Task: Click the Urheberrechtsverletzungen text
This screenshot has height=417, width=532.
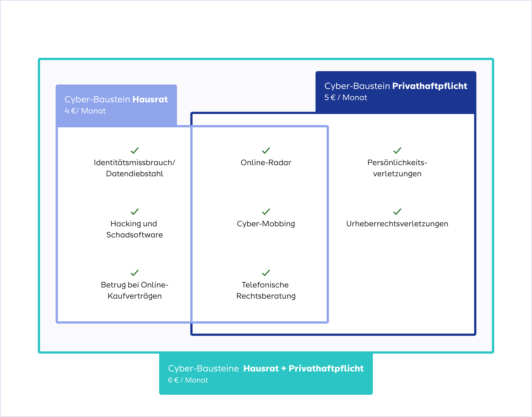Action: pyautogui.click(x=397, y=224)
